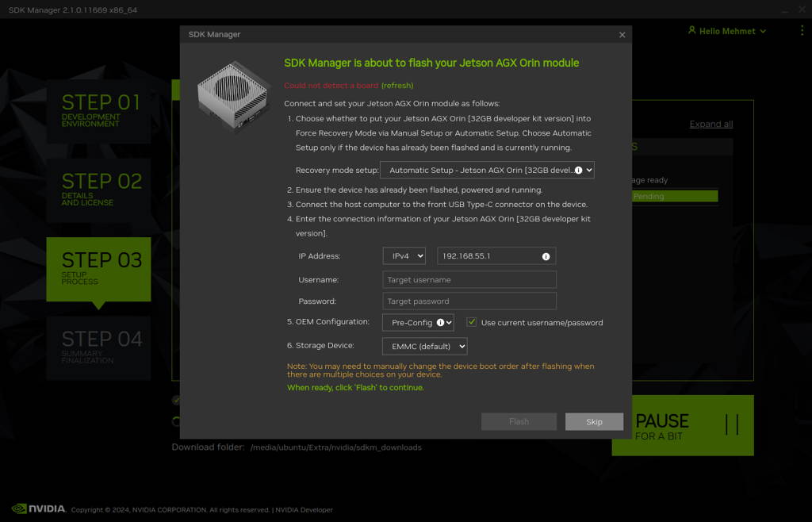
Task: Click the 'Could not detect a board' message
Action: tap(331, 86)
